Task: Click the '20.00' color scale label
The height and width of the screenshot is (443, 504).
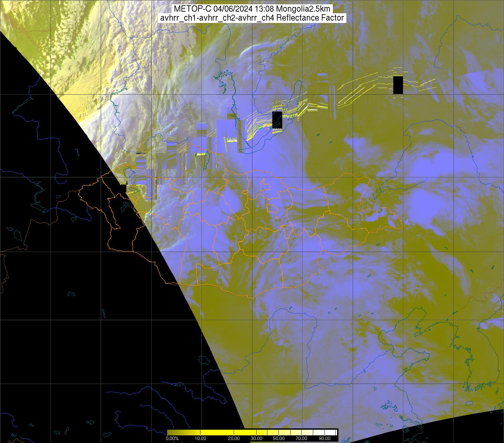Action: 234,438
